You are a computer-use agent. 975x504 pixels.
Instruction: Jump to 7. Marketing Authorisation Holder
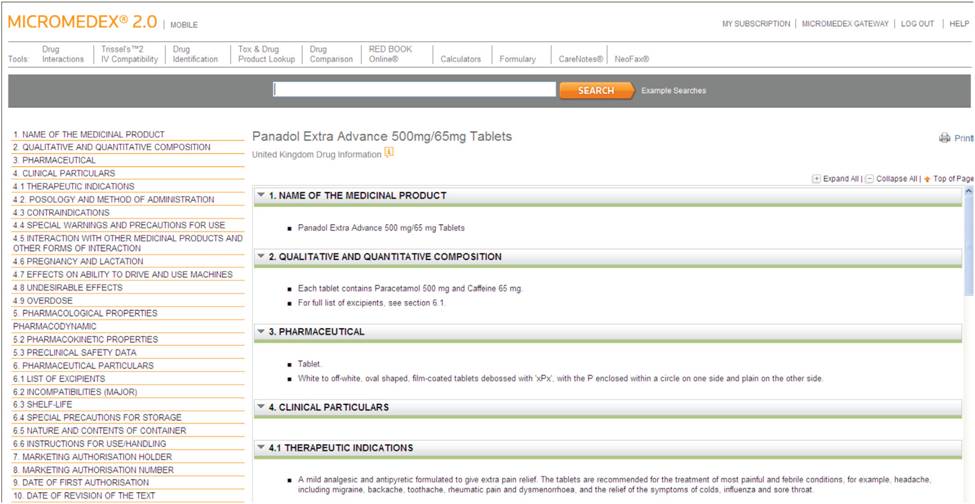click(92, 457)
